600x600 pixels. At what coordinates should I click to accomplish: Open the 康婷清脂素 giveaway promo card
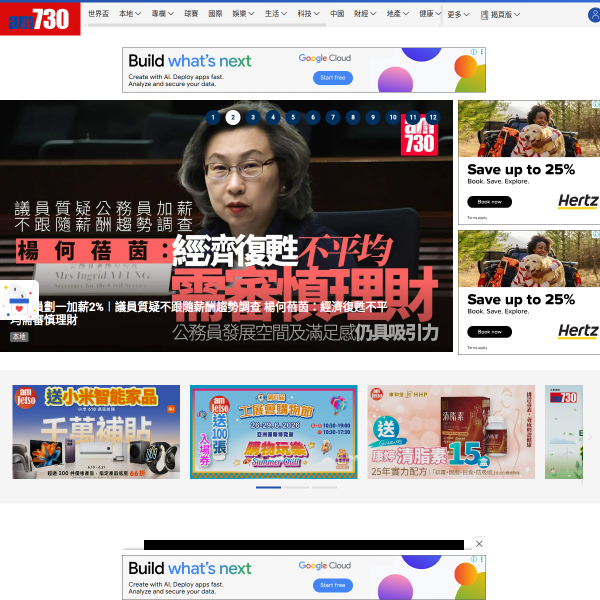pyautogui.click(x=451, y=432)
